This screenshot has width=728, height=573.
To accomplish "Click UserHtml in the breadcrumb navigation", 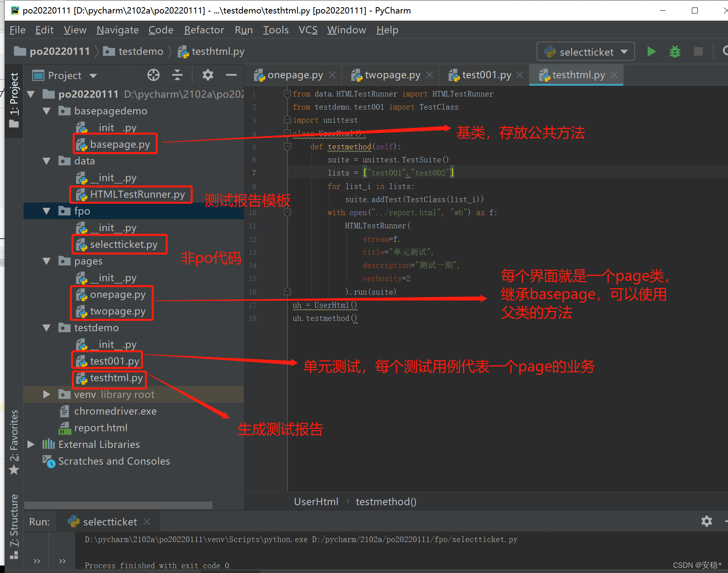I will [316, 502].
